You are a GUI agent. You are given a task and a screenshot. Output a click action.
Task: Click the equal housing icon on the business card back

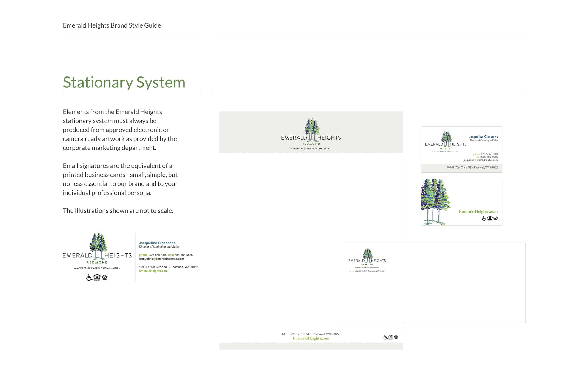point(490,218)
